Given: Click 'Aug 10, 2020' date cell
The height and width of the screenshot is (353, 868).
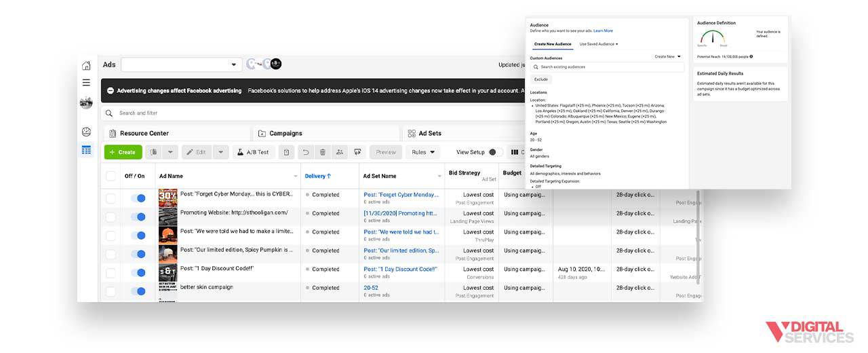Looking at the screenshot, I should coord(581,269).
